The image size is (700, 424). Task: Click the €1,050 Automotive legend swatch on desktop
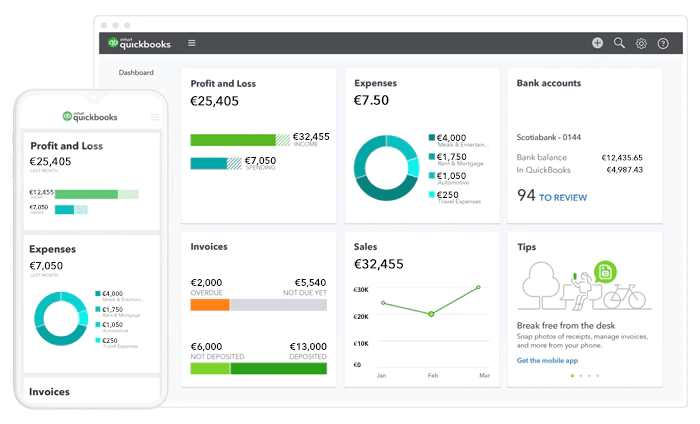[432, 175]
